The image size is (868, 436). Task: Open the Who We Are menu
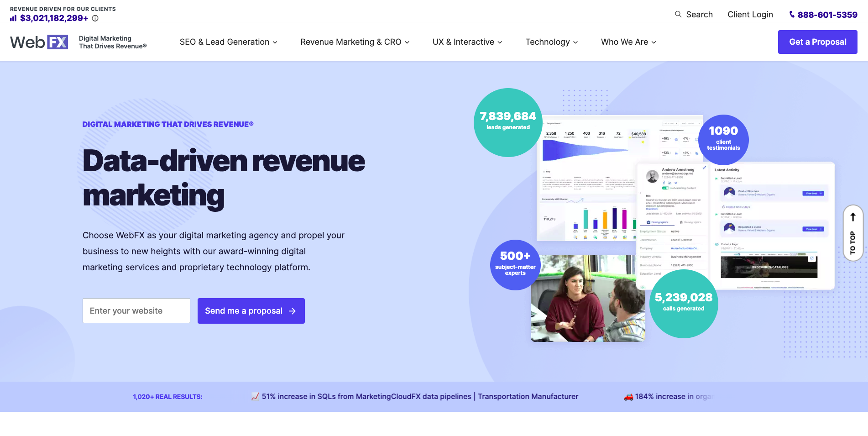click(x=628, y=42)
